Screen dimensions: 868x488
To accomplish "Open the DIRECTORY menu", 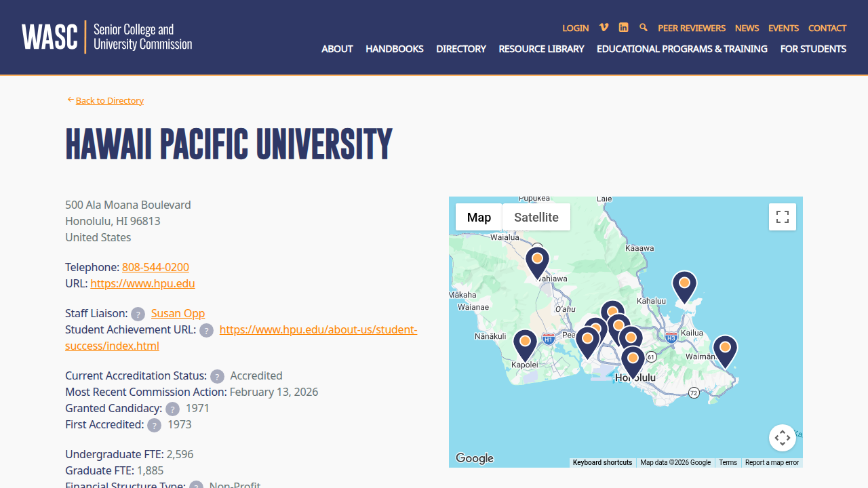I will [461, 49].
